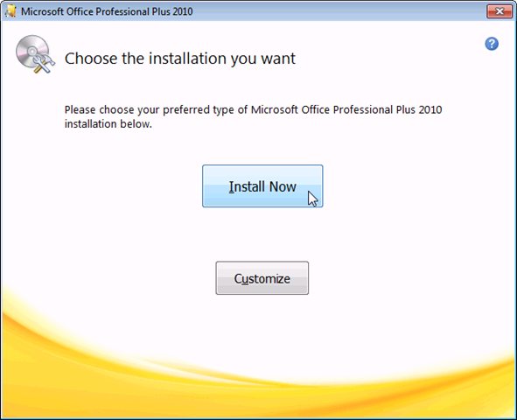
Task: Open help via the blue question mark icon
Action: (x=492, y=44)
